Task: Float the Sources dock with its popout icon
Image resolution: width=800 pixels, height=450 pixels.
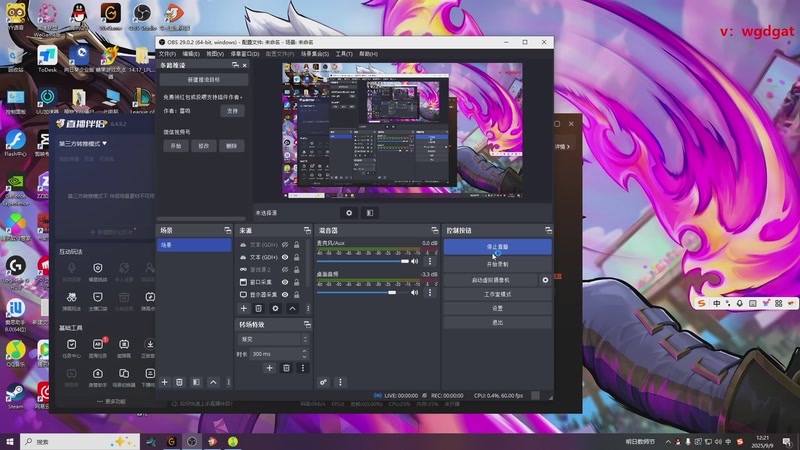Action: 307,231
